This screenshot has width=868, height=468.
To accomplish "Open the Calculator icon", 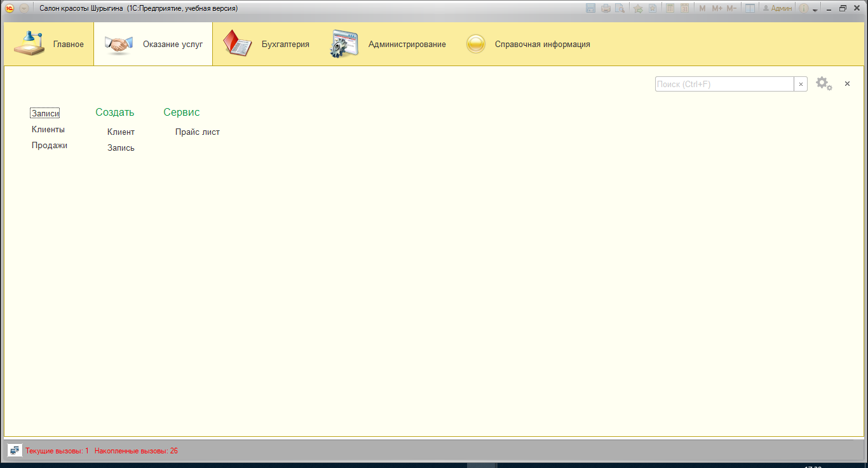I will click(x=670, y=8).
